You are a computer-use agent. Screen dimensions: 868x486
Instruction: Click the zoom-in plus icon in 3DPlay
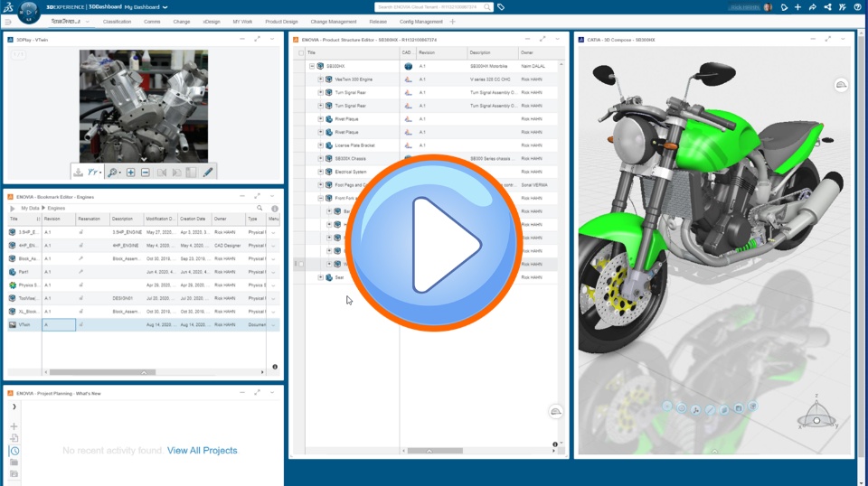click(x=130, y=173)
